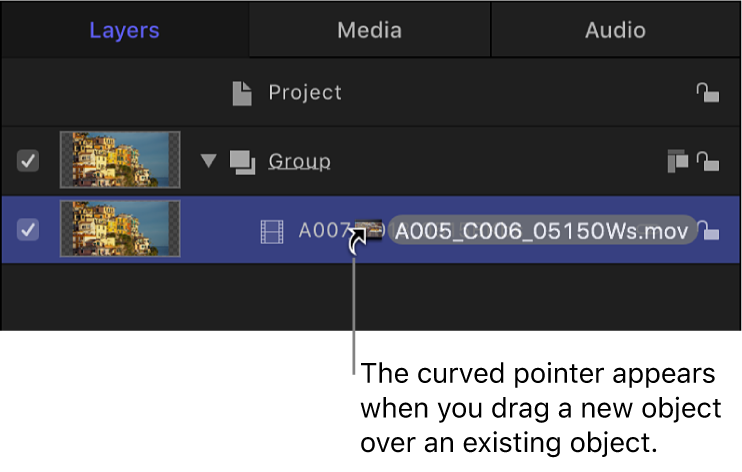742x472 pixels.
Task: Click the Project document icon
Action: [x=241, y=93]
